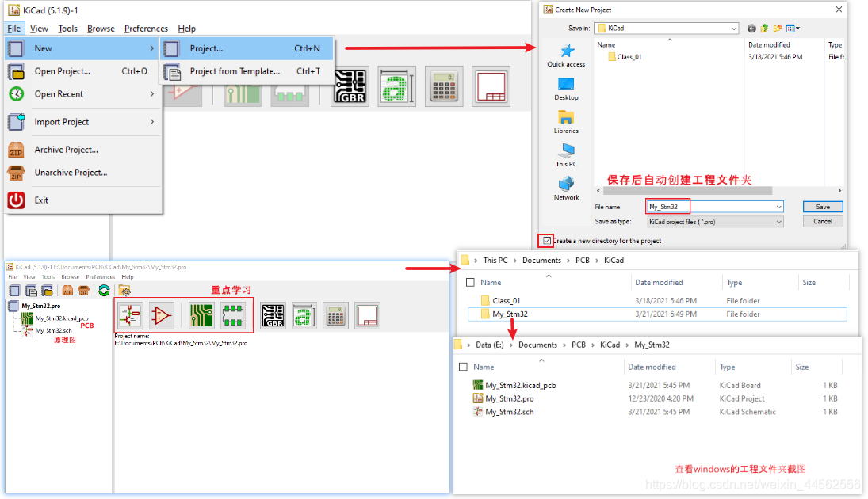Click New project icon in lower KiCad toolbar
This screenshot has height=499, width=868.
click(x=15, y=291)
